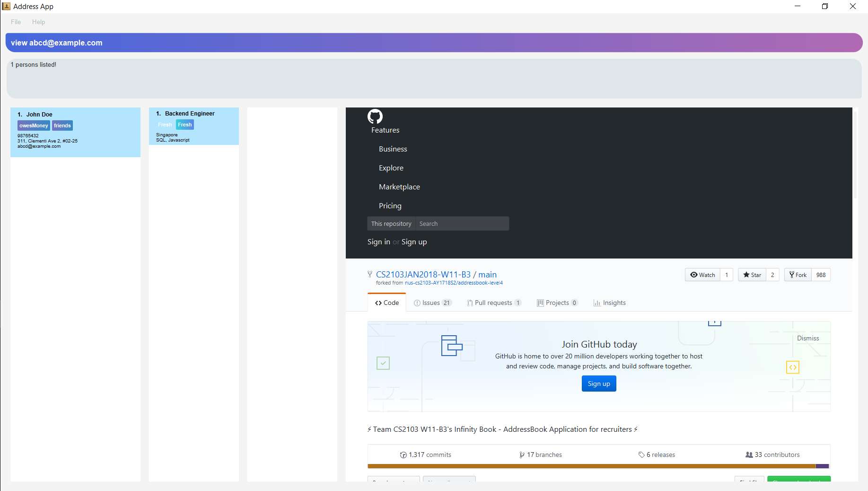This screenshot has width=868, height=491.
Task: Click the repository Search field
Action: pos(462,223)
